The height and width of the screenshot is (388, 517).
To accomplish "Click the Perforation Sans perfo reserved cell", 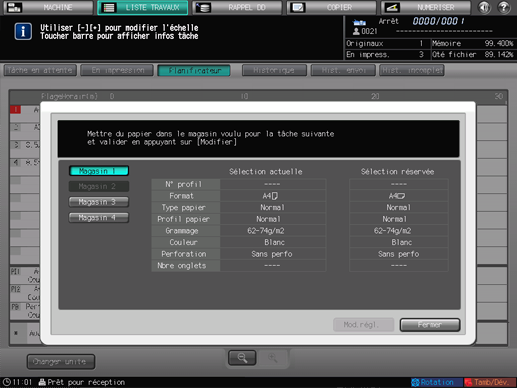I will 399,254.
